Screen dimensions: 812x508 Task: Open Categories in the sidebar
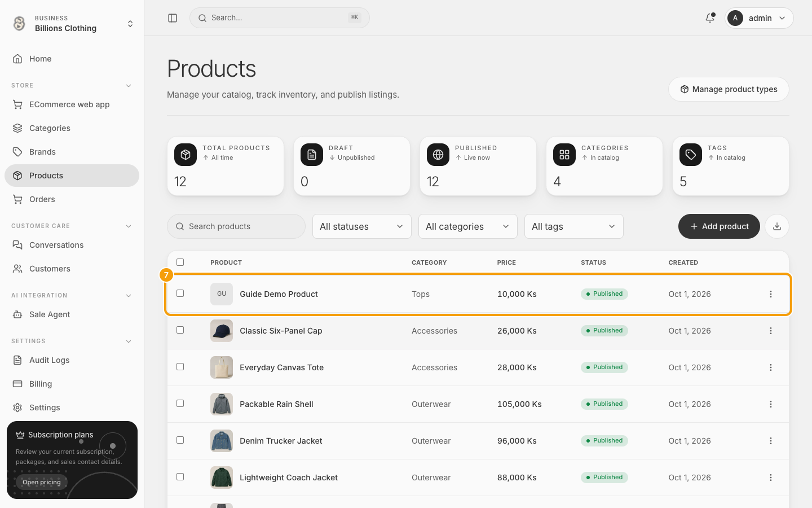[72, 128]
